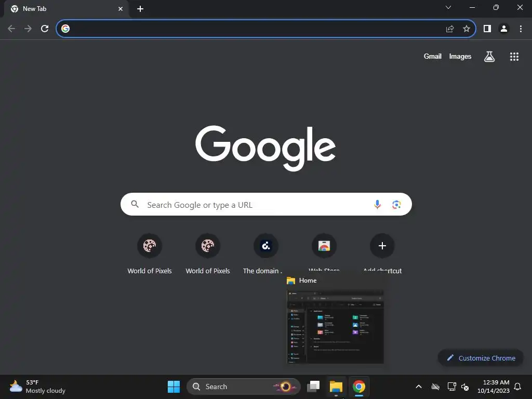The image size is (532, 399).
Task: Click the Google icon in address bar
Action: [65, 29]
